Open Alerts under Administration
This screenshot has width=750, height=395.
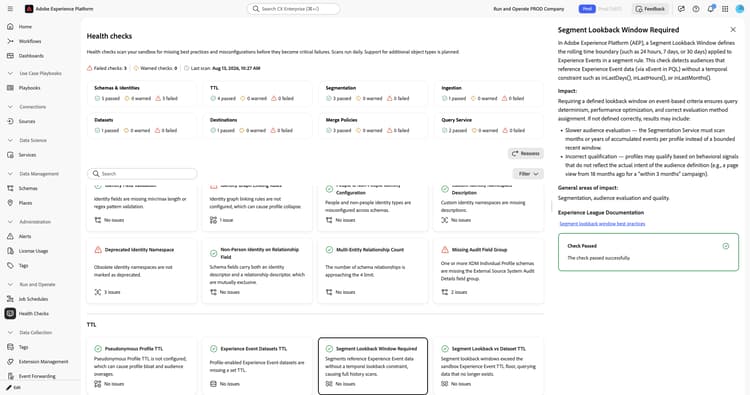pos(25,236)
